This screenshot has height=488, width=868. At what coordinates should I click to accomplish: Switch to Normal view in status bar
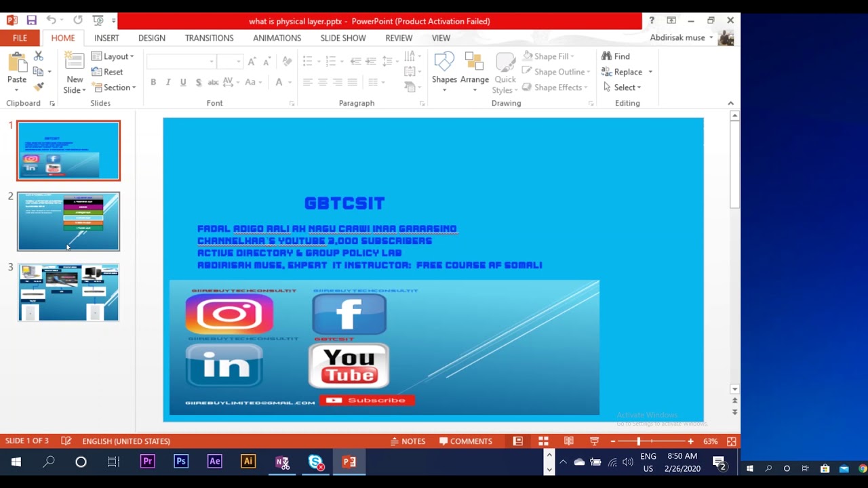(518, 441)
